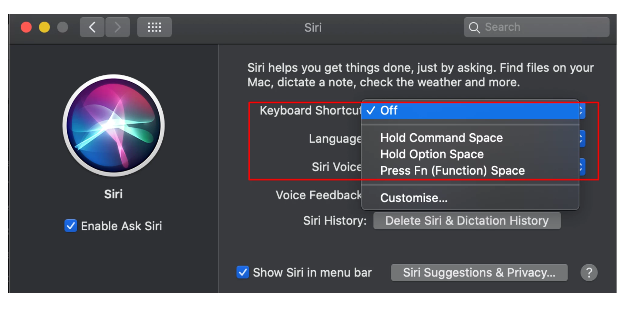Click the search magnifying glass icon
The image size is (644, 322).
click(x=474, y=27)
